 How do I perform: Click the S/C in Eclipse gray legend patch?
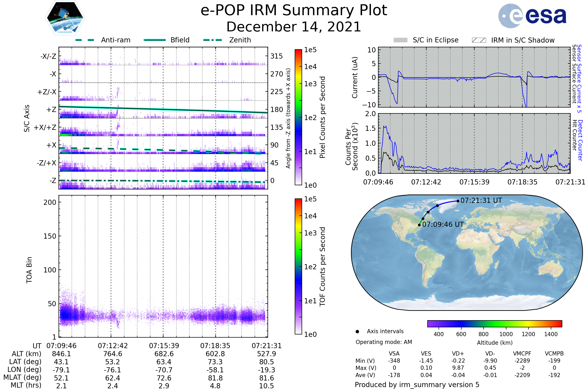tap(400, 40)
